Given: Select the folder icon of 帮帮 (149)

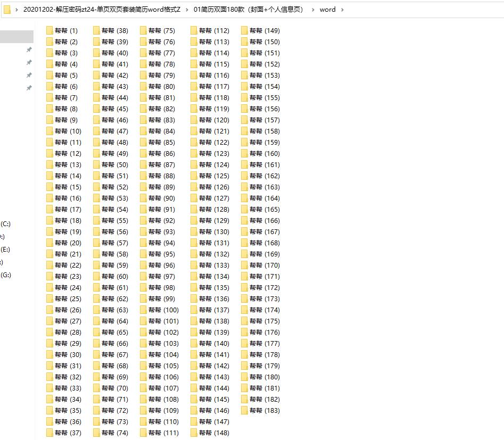Looking at the screenshot, I should pyautogui.click(x=244, y=30).
